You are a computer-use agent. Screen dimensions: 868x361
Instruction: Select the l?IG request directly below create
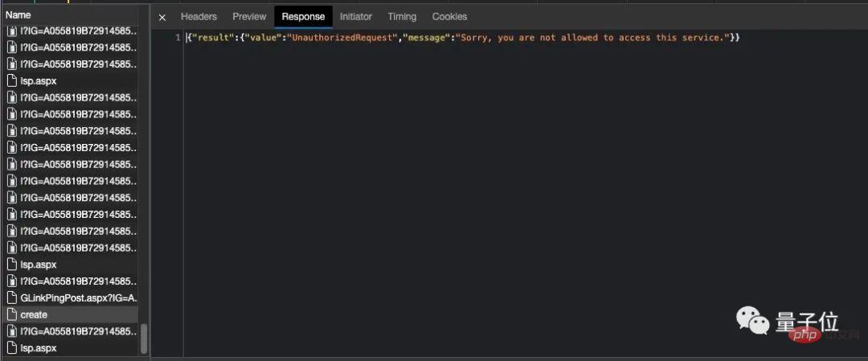79,331
